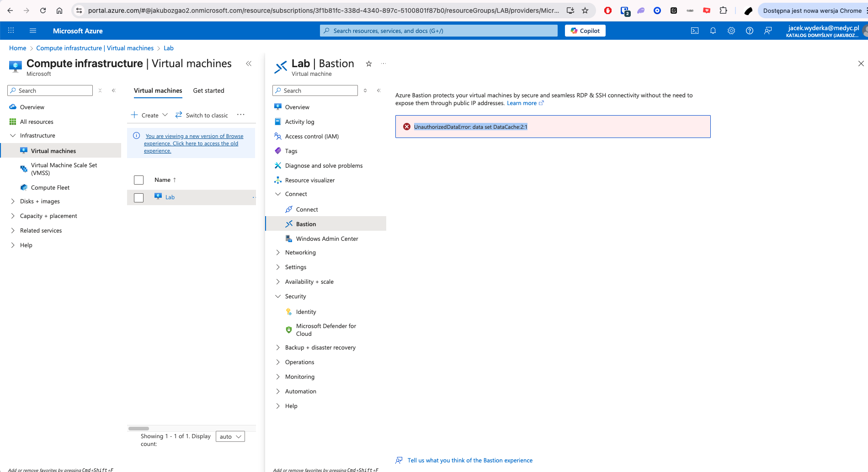
Task: Focus the Compute menu search field
Action: click(50, 90)
